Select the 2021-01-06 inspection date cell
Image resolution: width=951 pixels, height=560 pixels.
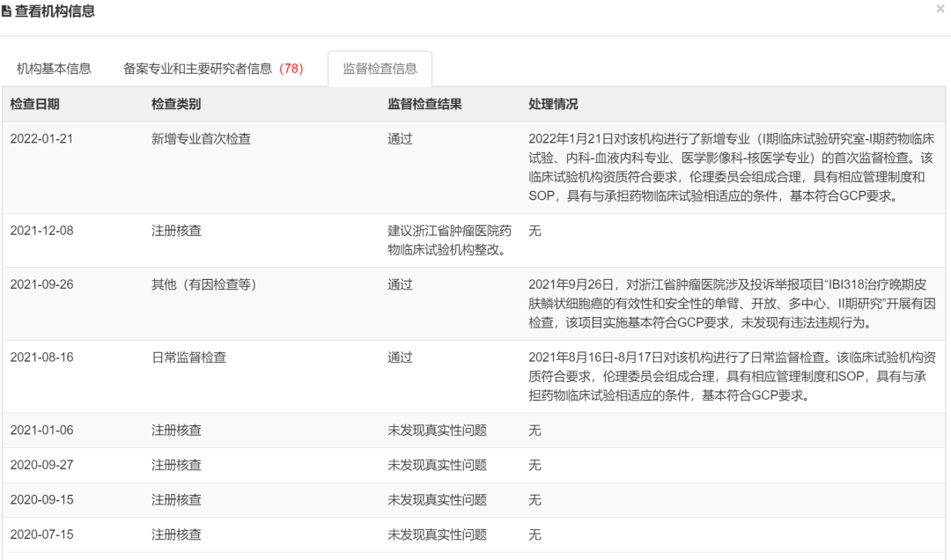coord(41,431)
